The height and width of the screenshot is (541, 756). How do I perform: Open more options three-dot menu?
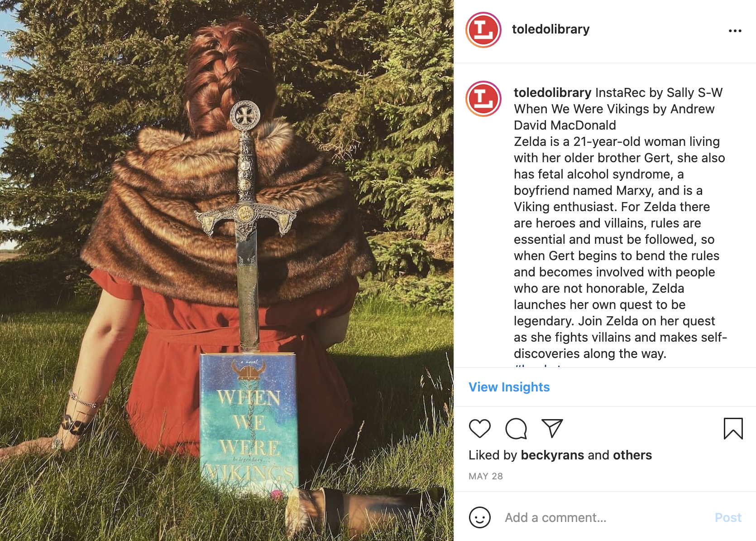(735, 31)
